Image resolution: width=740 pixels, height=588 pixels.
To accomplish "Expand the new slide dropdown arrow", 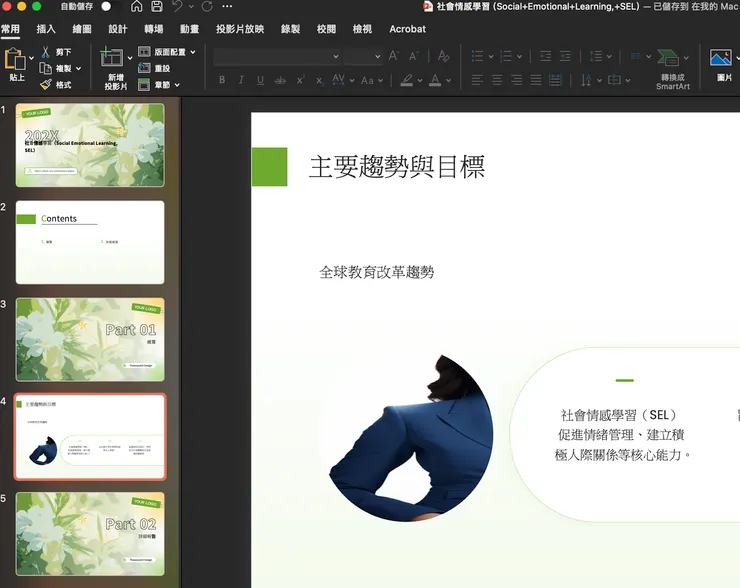I will tap(130, 58).
